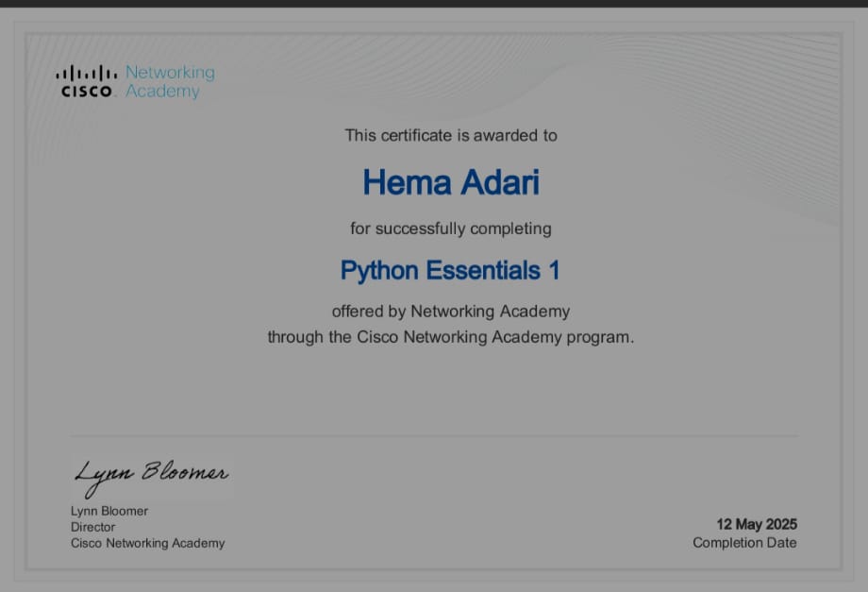
Task: Click the CISCO wordmark under the bars
Action: pos(86,92)
